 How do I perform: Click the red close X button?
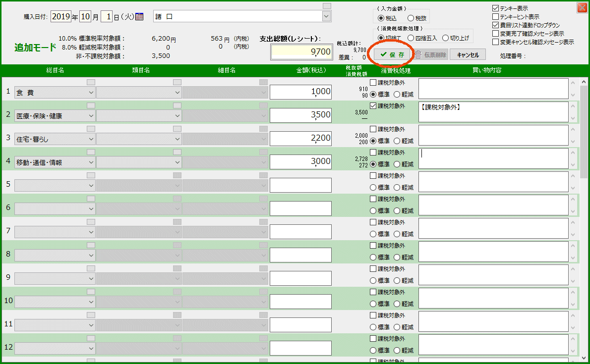tap(582, 7)
